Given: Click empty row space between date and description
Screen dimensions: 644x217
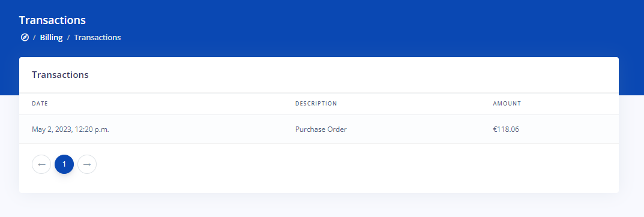Looking at the screenshot, I should (201, 129).
